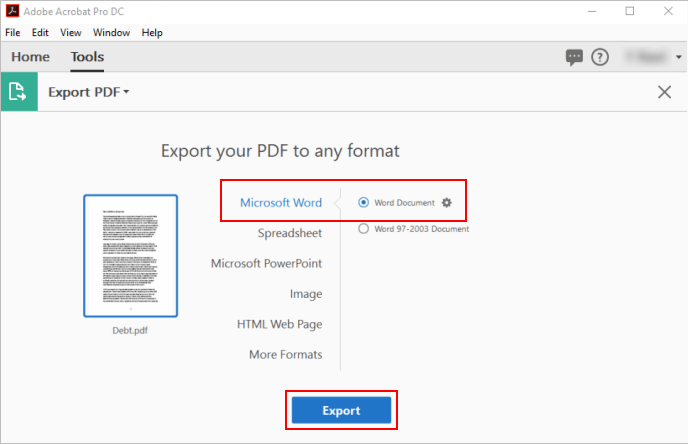Choose HTML Web Page format
The height and width of the screenshot is (444, 688).
coord(280,324)
